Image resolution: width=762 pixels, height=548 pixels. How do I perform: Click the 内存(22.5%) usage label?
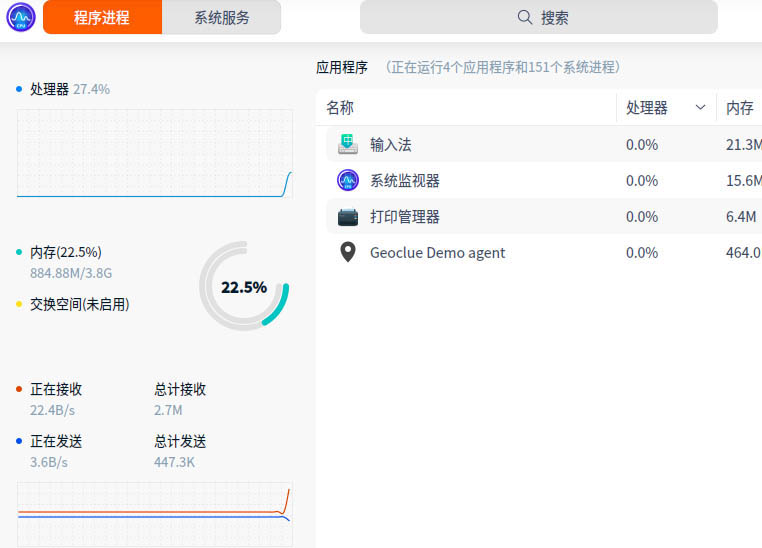click(x=66, y=252)
